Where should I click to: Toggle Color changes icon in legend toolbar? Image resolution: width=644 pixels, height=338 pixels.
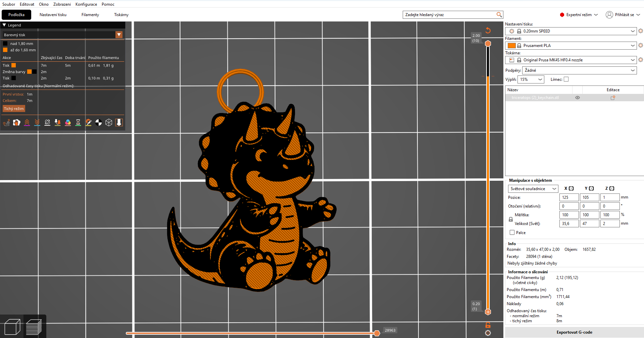click(68, 123)
